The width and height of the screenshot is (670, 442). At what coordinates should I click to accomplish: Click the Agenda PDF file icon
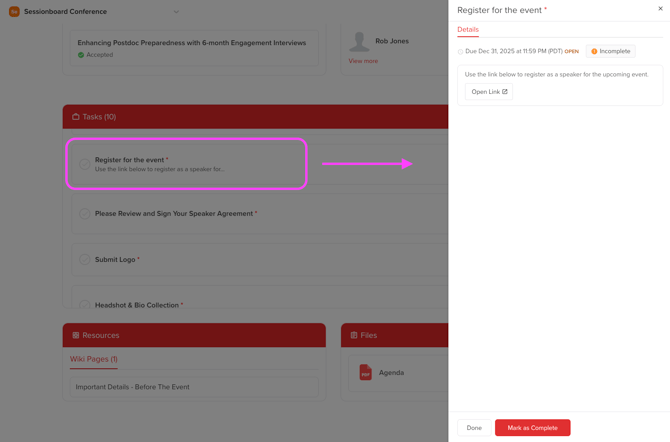pyautogui.click(x=365, y=372)
